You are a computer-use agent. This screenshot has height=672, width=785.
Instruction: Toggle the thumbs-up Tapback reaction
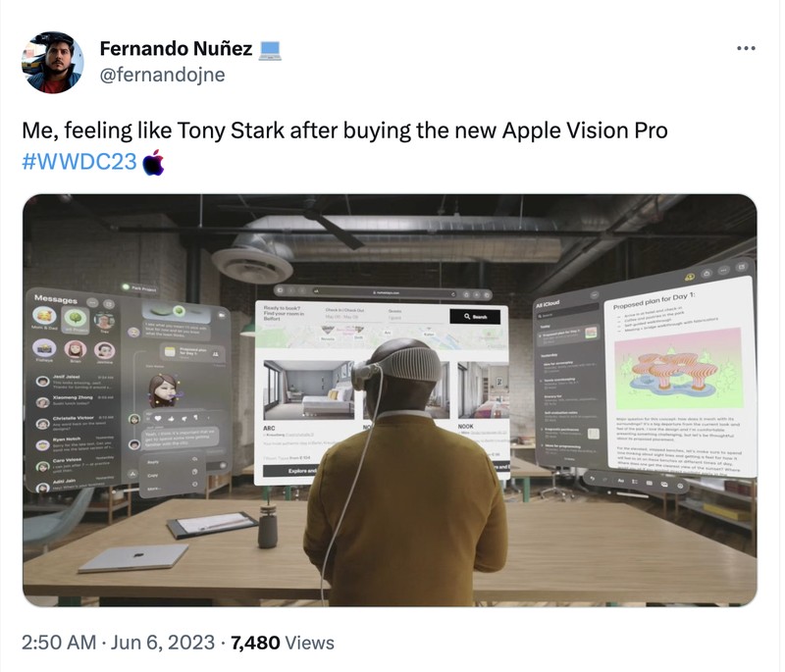pos(171,419)
